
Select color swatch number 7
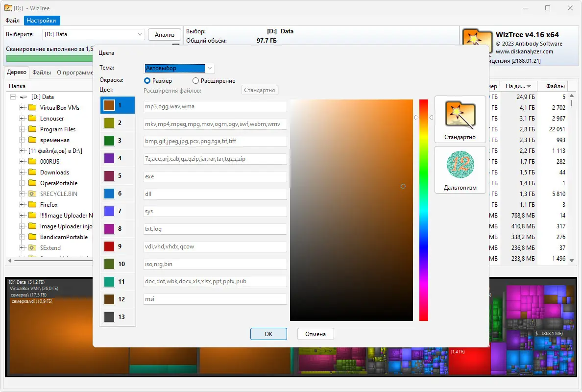(x=109, y=211)
